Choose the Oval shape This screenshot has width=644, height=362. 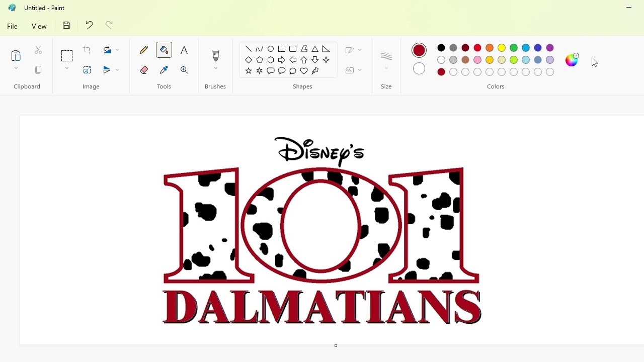pyautogui.click(x=271, y=49)
